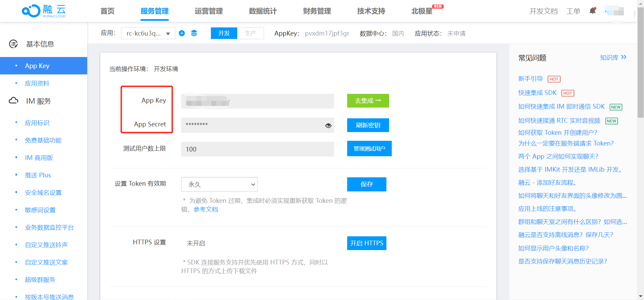644x300 pixels.
Task: Click the IM service cloud icon
Action: pos(13,101)
